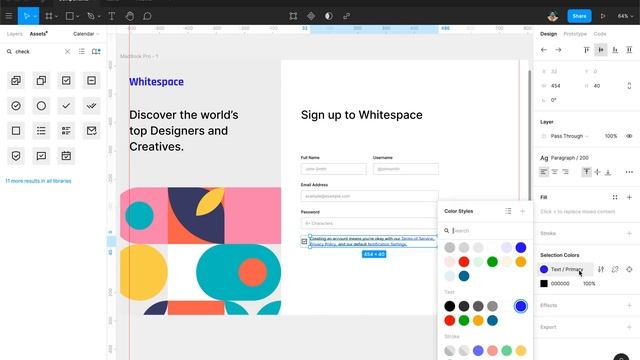
Task: Expand the Pen tool options arrow
Action: click(99, 16)
